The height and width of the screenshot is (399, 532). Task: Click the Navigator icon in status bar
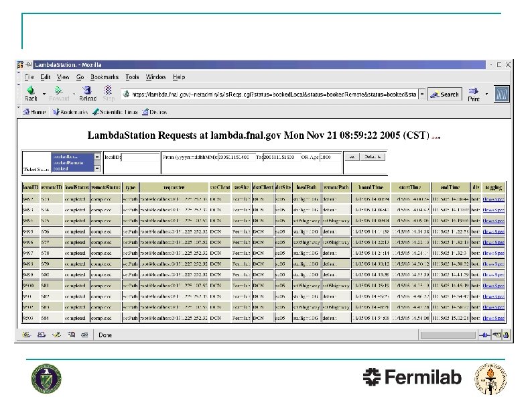[x=26, y=335]
